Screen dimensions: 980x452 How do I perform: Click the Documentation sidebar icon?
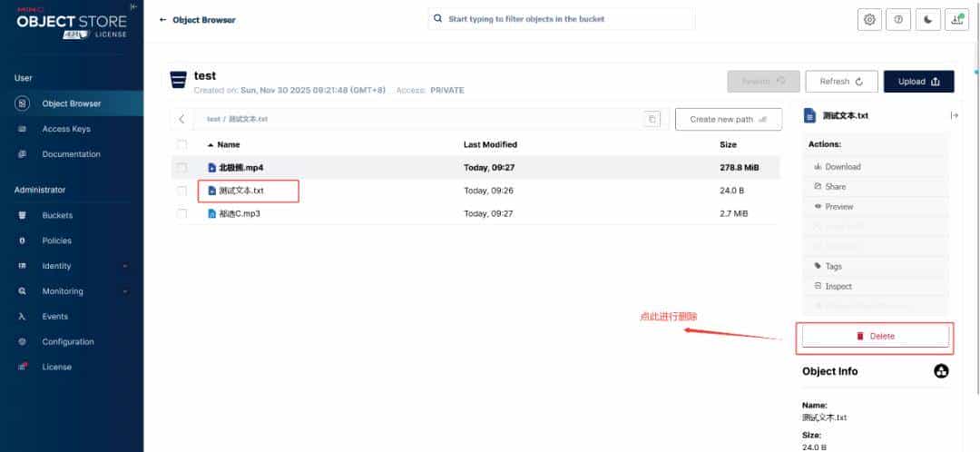23,153
